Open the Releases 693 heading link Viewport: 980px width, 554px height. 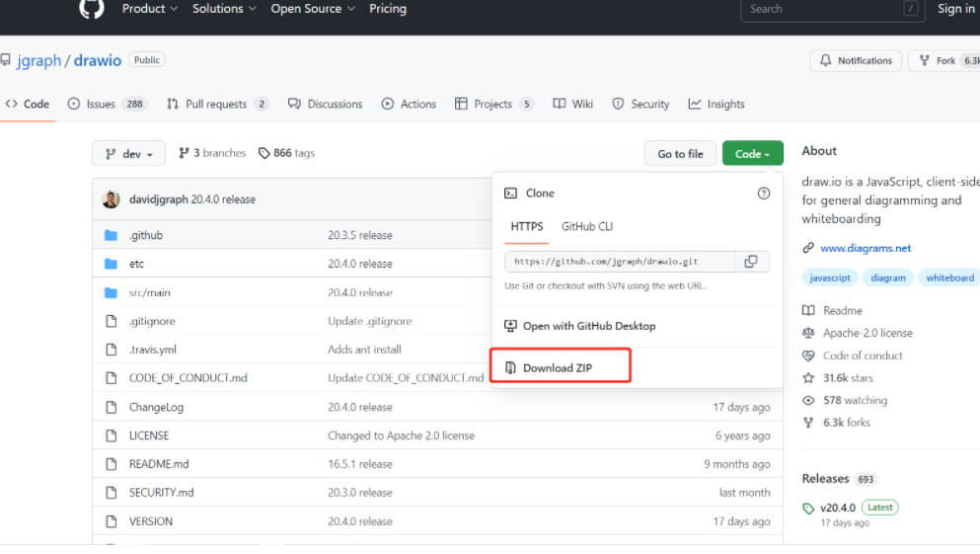(840, 479)
